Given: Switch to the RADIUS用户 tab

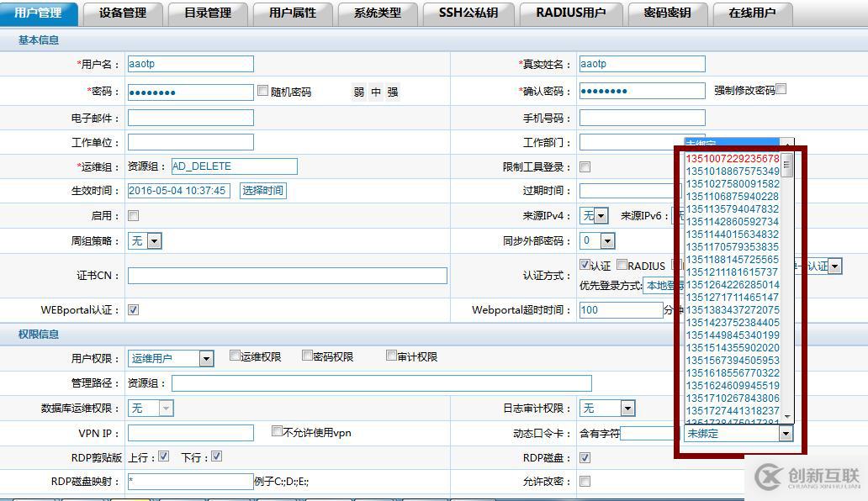Looking at the screenshot, I should tap(571, 13).
